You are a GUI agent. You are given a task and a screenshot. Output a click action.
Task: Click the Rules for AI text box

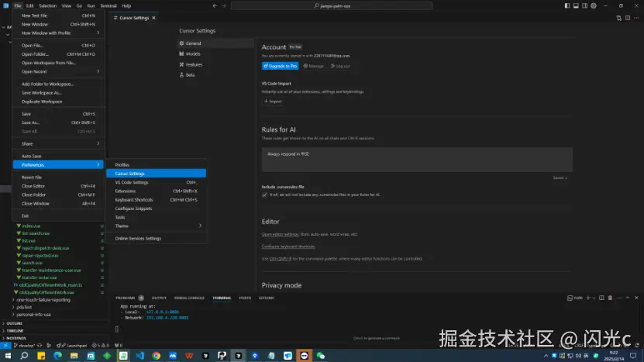(x=417, y=160)
